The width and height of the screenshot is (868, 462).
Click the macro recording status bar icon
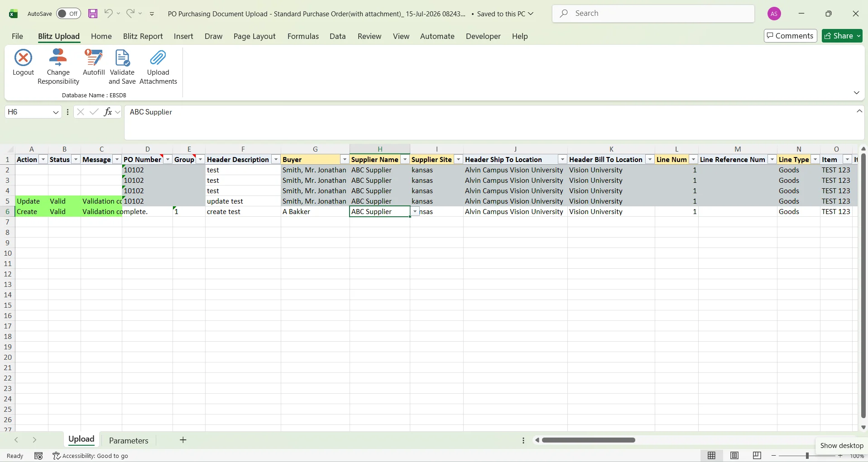[38, 456]
